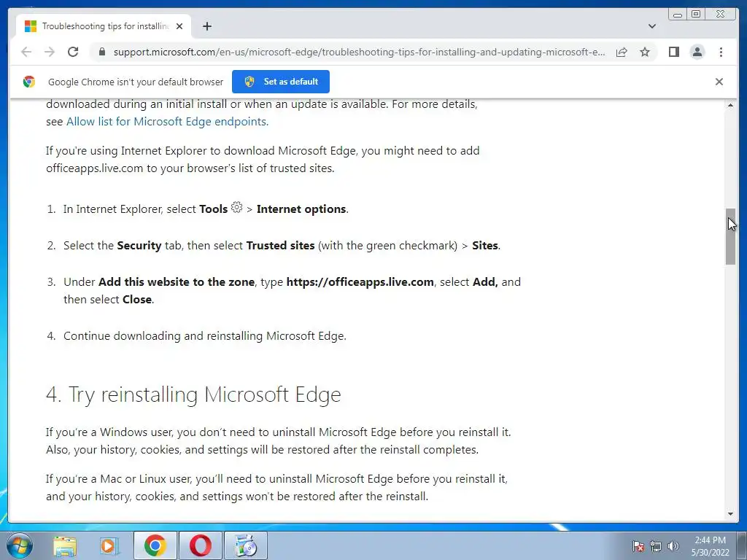Image resolution: width=747 pixels, height=560 pixels.
Task: Share this page icon
Action: pos(622,52)
